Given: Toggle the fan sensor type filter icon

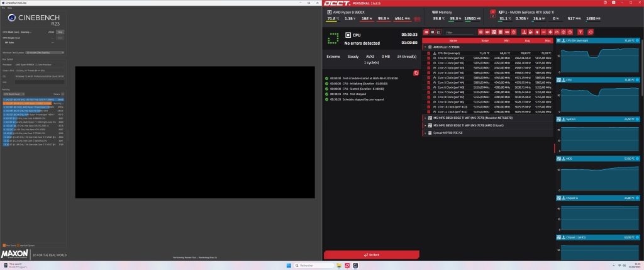Looking at the screenshot, I should pos(550,32).
